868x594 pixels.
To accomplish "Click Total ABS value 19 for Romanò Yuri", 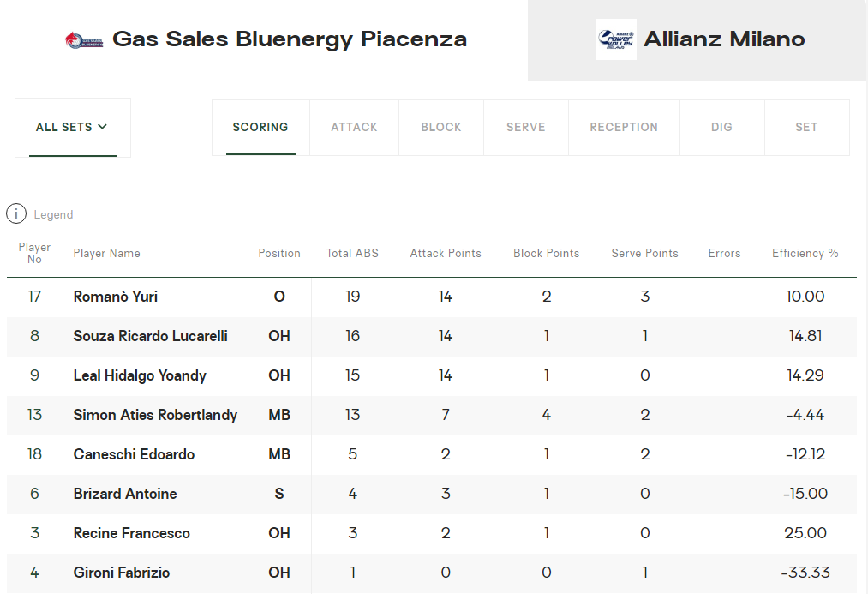I will pos(353,297).
